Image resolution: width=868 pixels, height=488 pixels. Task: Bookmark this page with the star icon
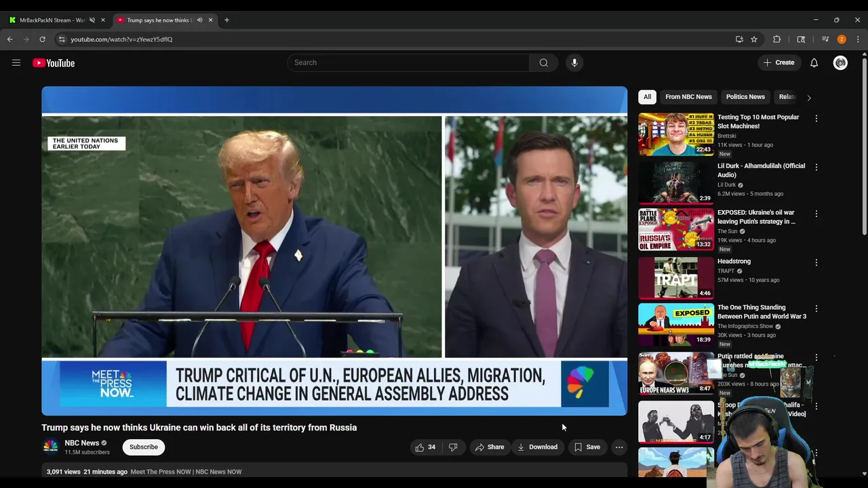(753, 39)
